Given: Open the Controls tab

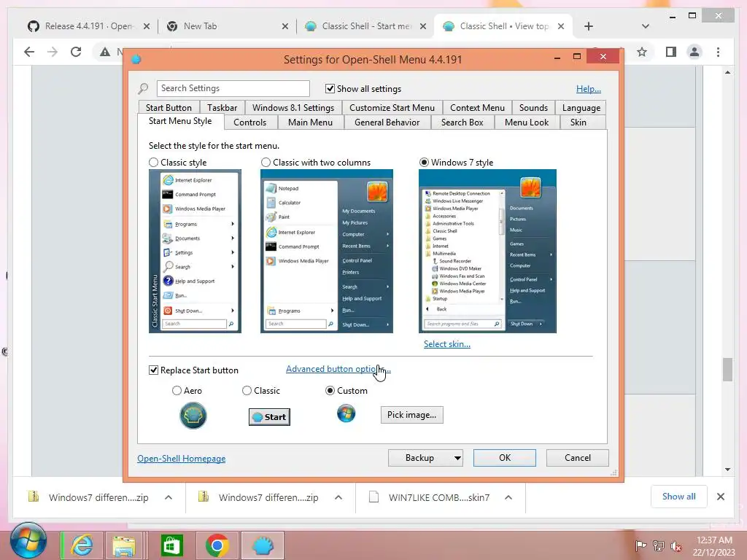Looking at the screenshot, I should (x=249, y=122).
